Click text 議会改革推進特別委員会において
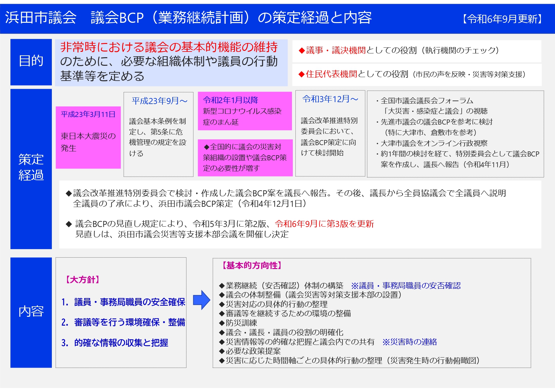 329,137
